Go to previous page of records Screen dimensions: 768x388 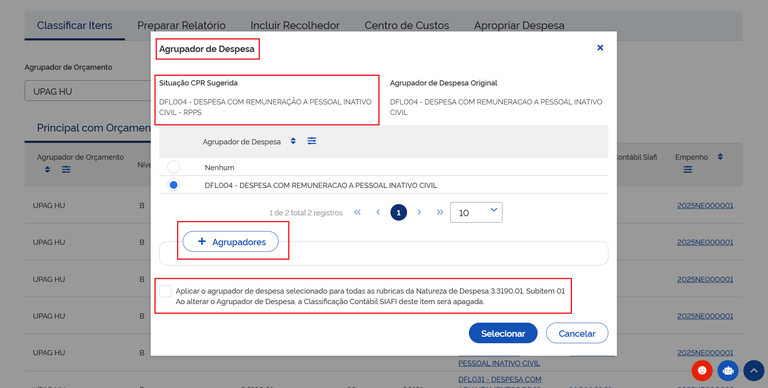pos(378,212)
